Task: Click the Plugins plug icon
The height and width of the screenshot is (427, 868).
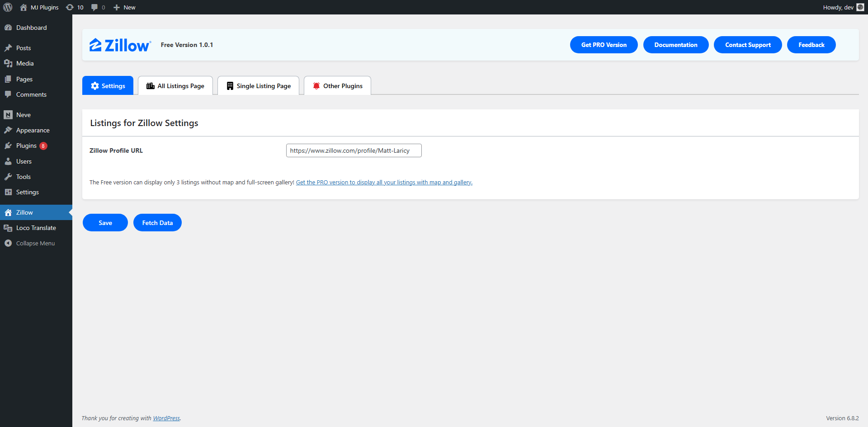Action: (8, 145)
